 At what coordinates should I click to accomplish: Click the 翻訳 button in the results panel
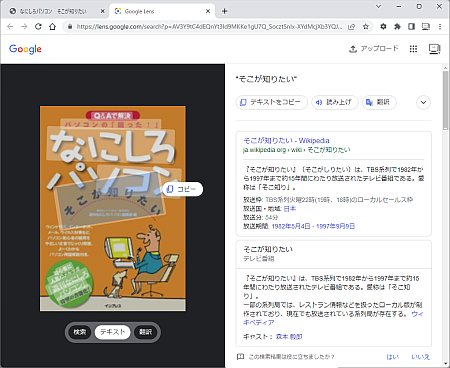coord(379,102)
